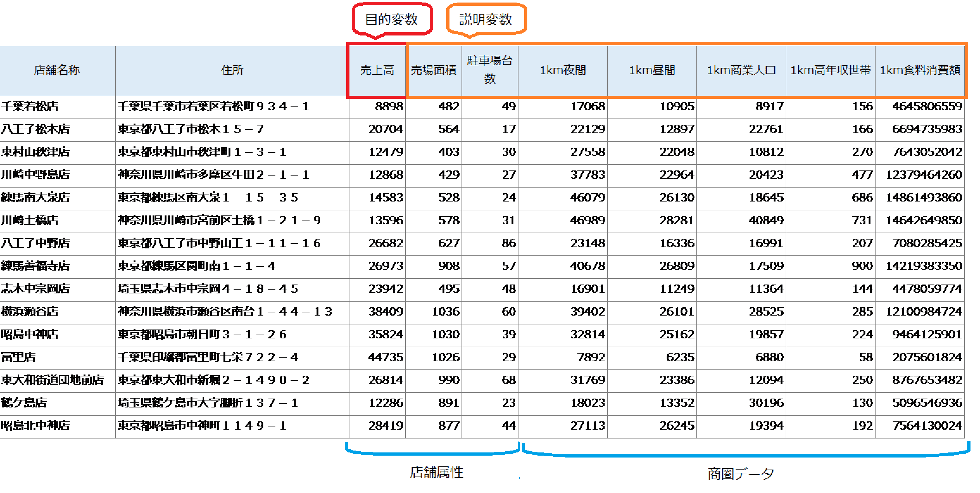
Task: Click address 東京都八王子市松木１５－７
Action: [191, 129]
